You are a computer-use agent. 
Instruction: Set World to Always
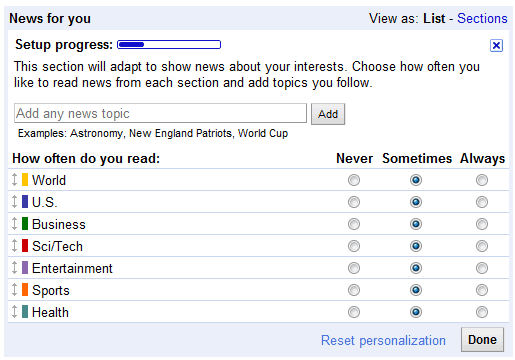(482, 180)
